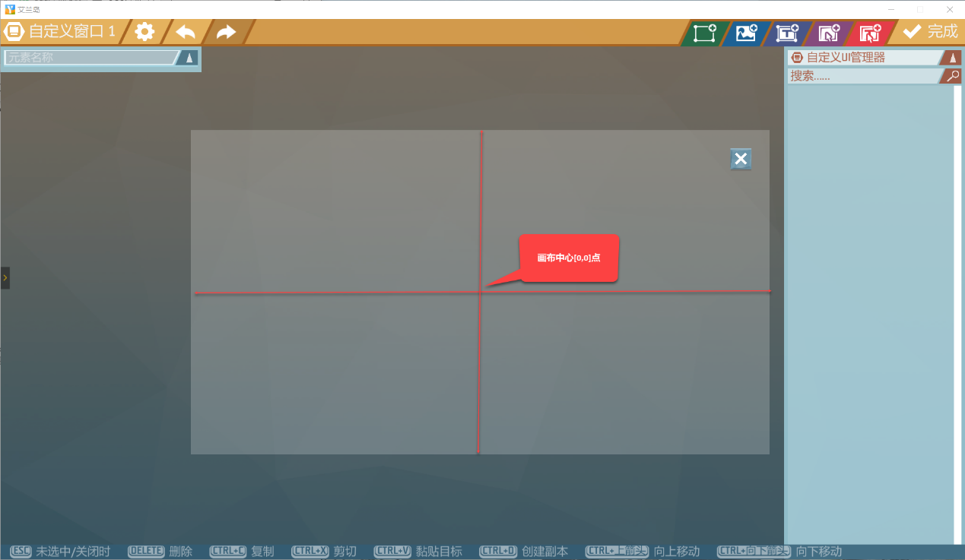Minimize the 艾兰岛 window

(x=891, y=9)
